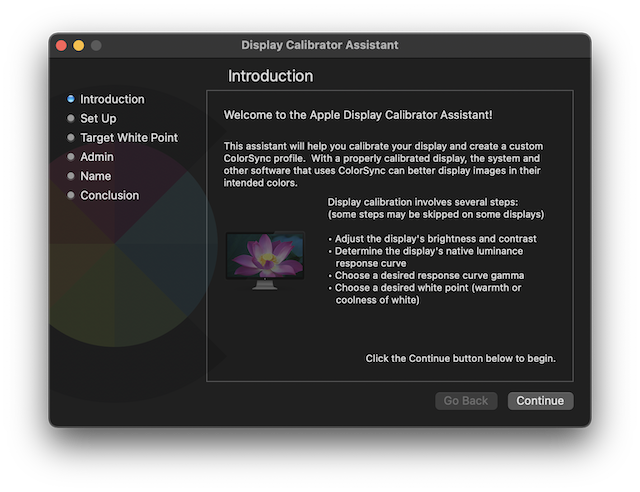Click the 'Display calibration involves several steps' text
Image resolution: width=640 pixels, height=492 pixels.
(x=436, y=208)
